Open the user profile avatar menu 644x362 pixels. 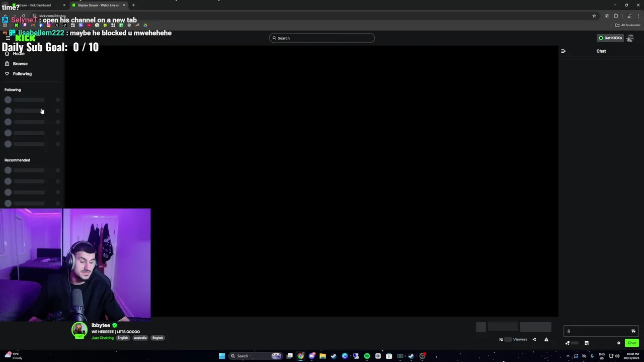click(630, 38)
